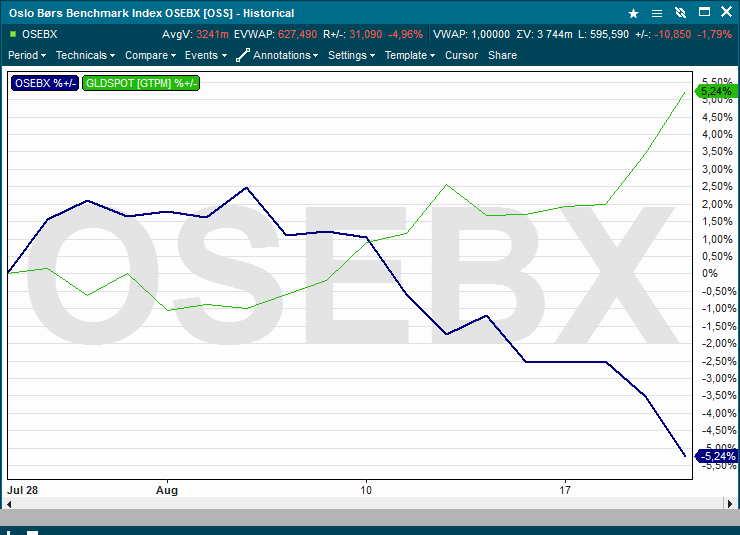Click the 10 date axis label
This screenshot has height=535, width=740.
click(366, 490)
